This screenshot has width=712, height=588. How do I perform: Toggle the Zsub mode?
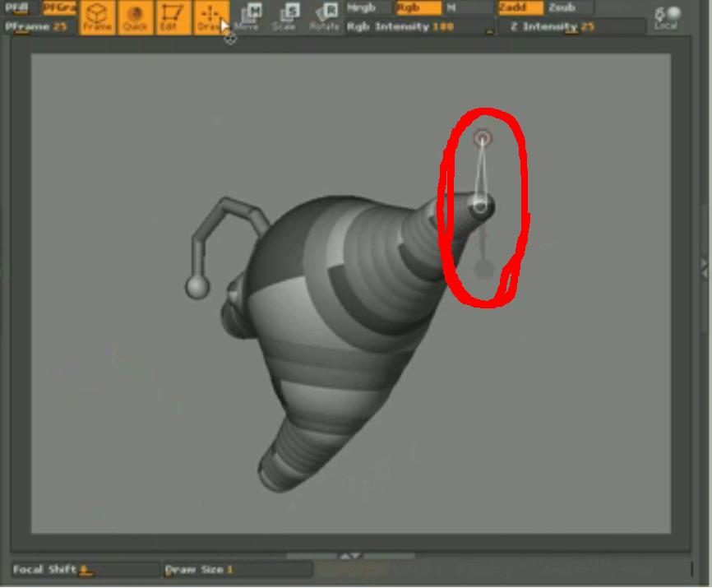570,8
